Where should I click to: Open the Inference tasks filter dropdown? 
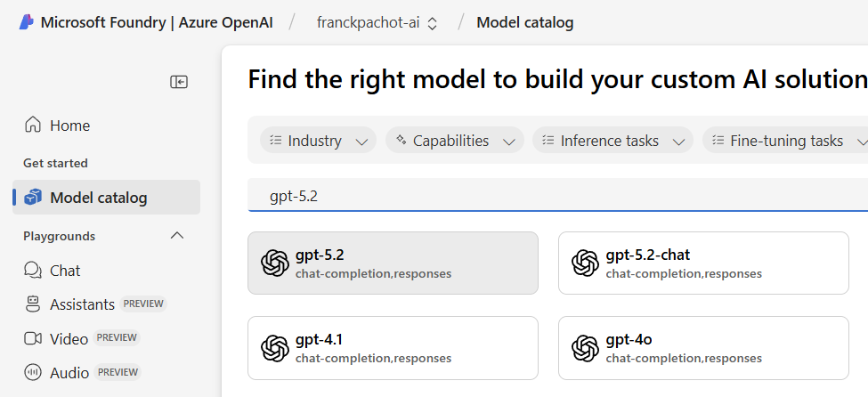pos(612,140)
